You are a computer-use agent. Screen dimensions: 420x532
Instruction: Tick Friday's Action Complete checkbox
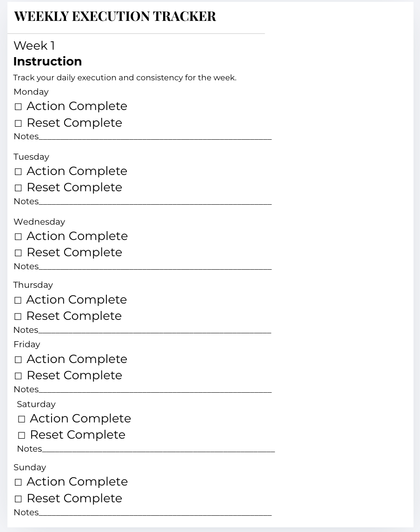click(x=18, y=360)
